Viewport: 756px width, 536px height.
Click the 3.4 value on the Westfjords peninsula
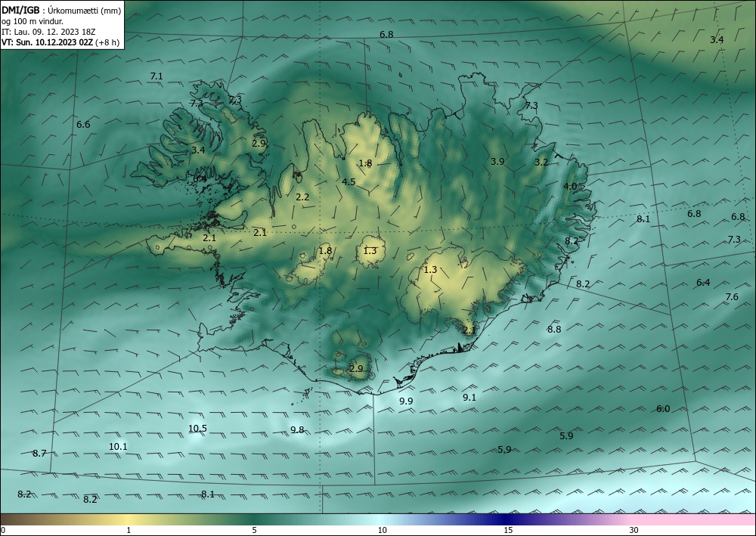pyautogui.click(x=198, y=150)
